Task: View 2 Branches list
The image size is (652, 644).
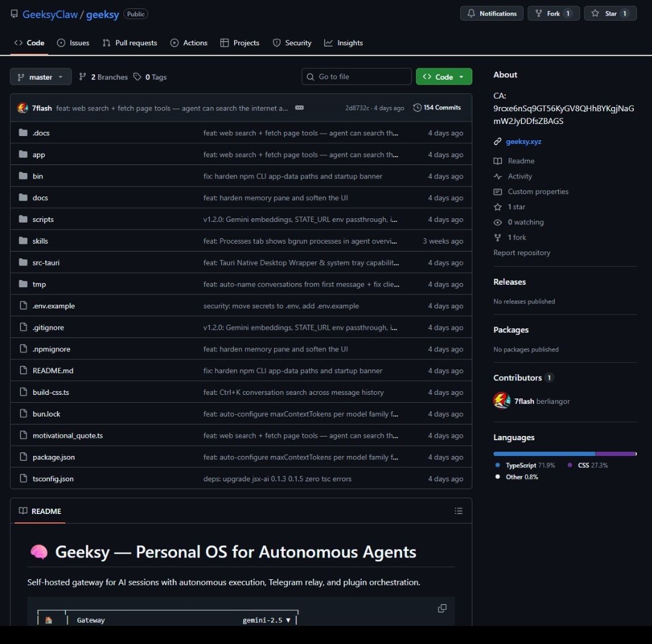Action: (103, 77)
